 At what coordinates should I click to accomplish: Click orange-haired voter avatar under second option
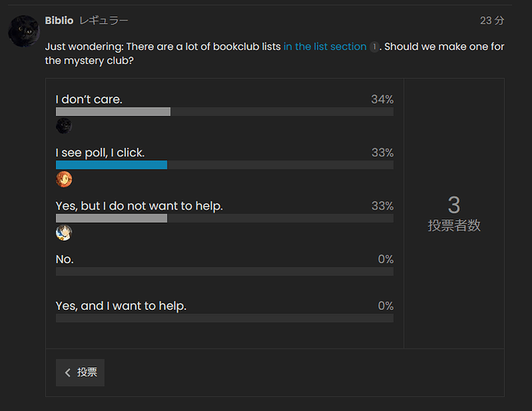[x=64, y=179]
